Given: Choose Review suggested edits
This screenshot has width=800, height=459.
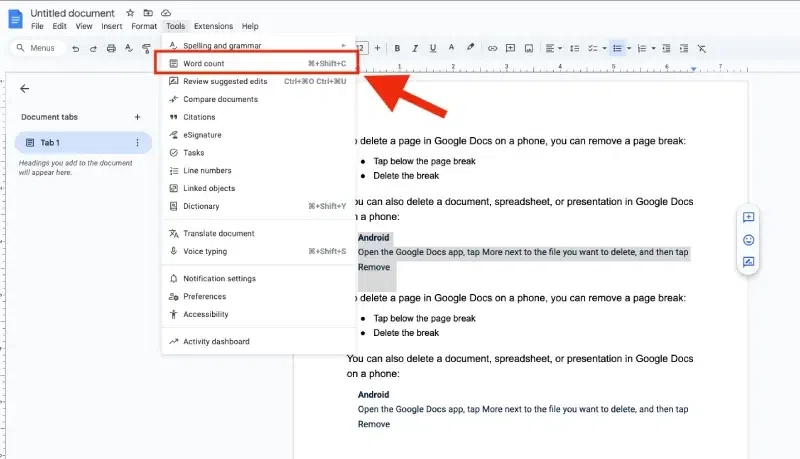Looking at the screenshot, I should click(258, 81).
